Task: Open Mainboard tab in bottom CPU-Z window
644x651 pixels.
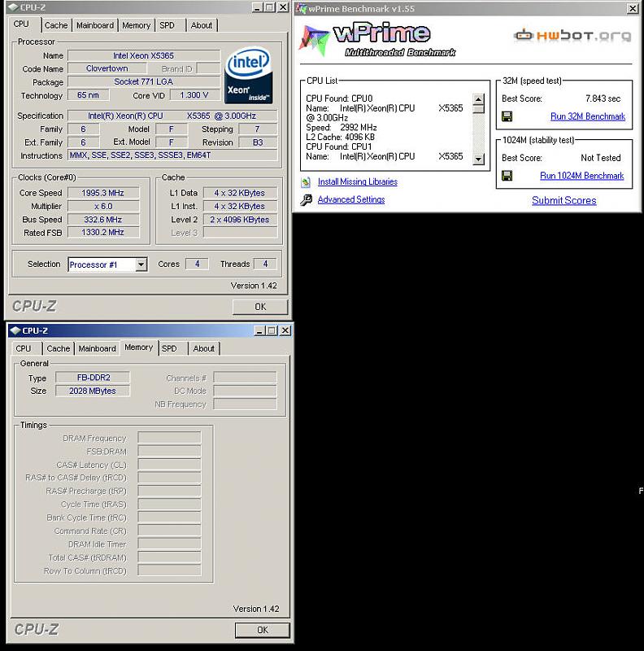Action: click(97, 349)
